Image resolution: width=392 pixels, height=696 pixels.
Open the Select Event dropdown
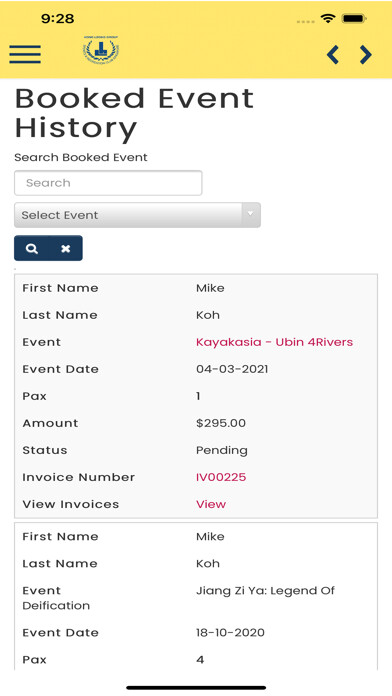(x=137, y=215)
